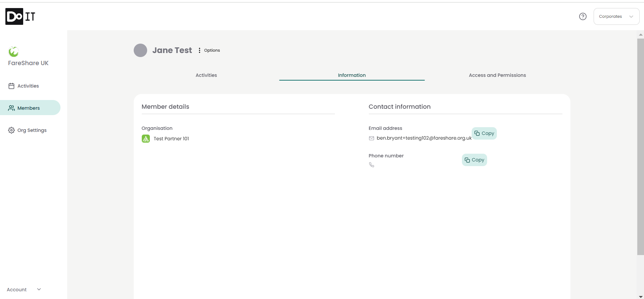Click the page's vertical scrollbar
The height and width of the screenshot is (299, 644).
click(640, 148)
